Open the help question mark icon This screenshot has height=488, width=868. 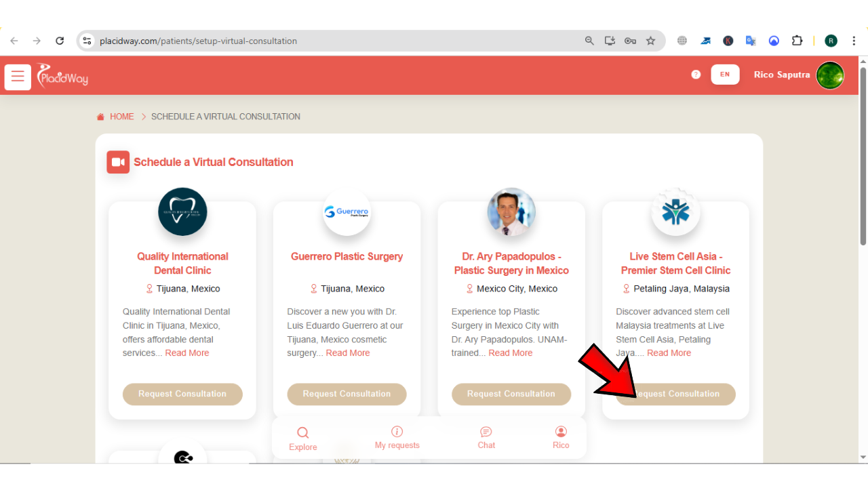[695, 75]
